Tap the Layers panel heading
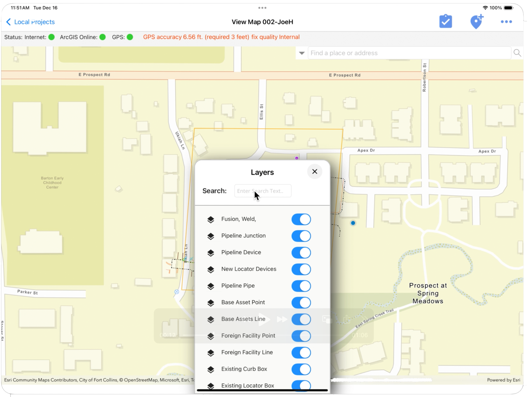 (x=262, y=172)
